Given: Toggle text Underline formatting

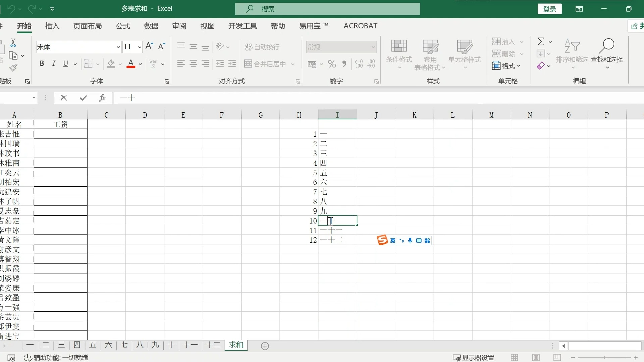Looking at the screenshot, I should pos(65,64).
